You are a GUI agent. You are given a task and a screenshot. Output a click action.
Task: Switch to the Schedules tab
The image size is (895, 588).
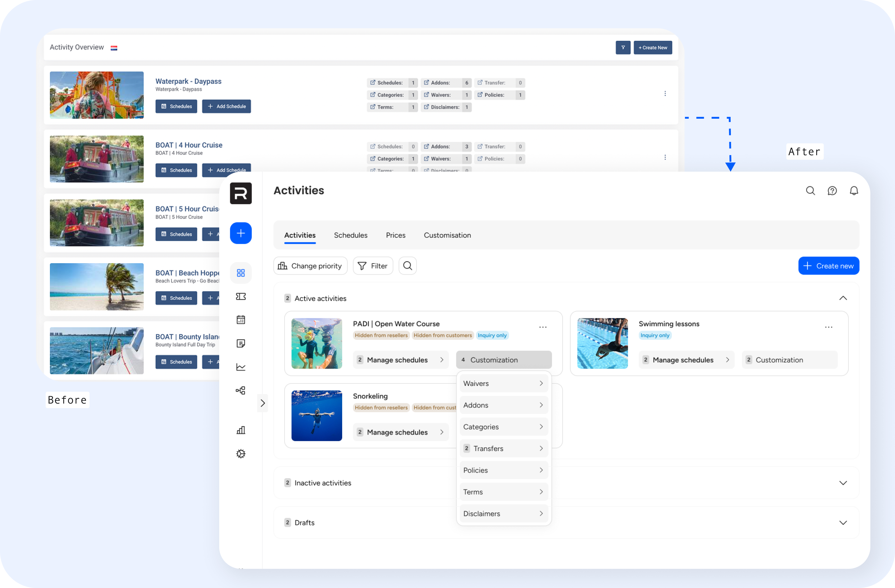(350, 235)
